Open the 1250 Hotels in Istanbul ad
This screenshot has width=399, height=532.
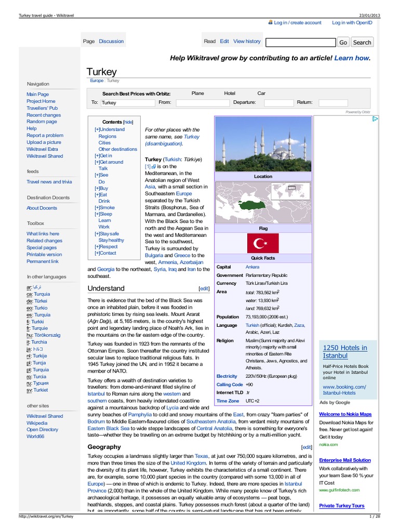coord(345,352)
